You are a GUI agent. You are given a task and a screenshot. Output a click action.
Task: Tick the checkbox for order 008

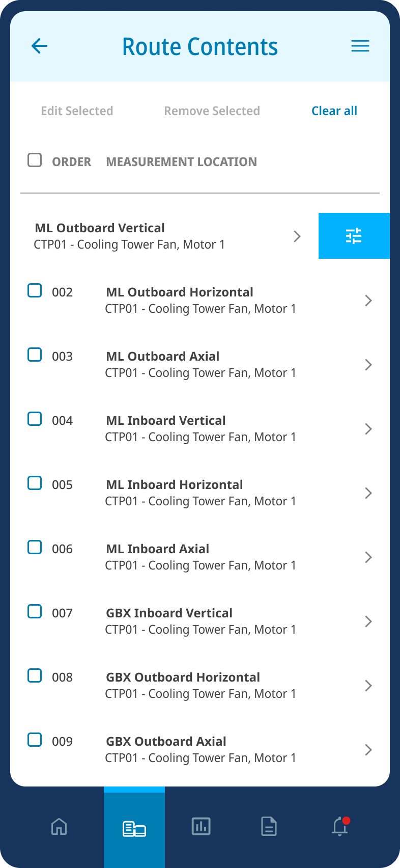coord(35,675)
